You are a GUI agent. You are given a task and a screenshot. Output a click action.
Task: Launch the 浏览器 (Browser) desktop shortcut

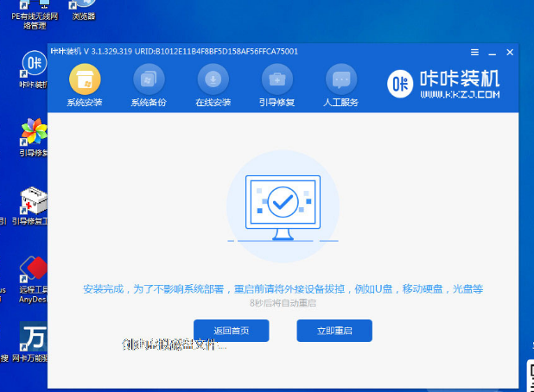83,10
